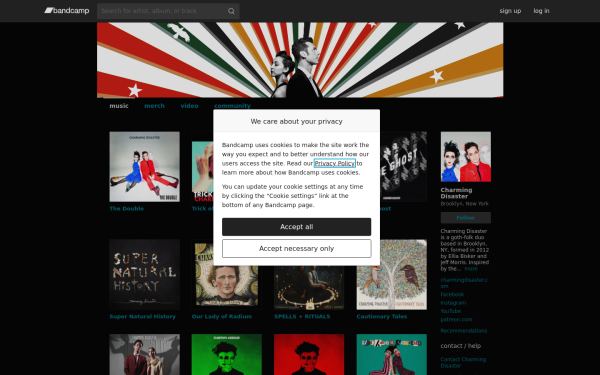Viewport: 600px width, 375px height.
Task: Click the 'We care about your privacy' heading
Action: coord(297,121)
